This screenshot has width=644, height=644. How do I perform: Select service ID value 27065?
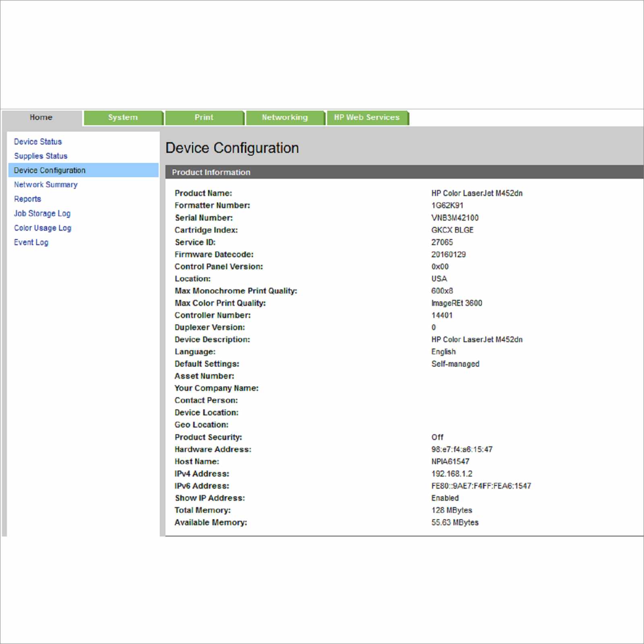[442, 242]
